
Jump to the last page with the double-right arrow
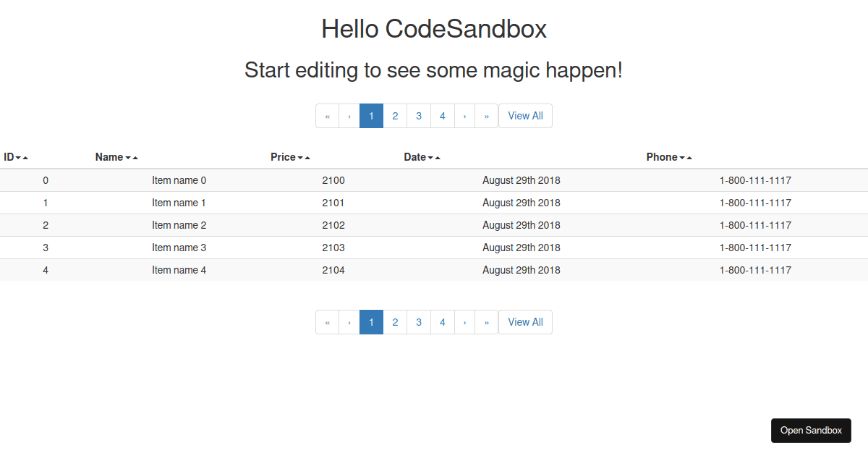[486, 116]
